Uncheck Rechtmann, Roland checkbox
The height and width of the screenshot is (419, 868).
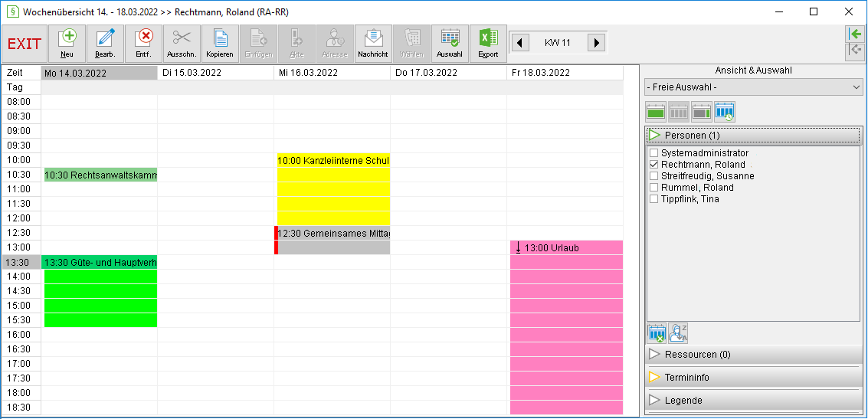click(x=653, y=165)
